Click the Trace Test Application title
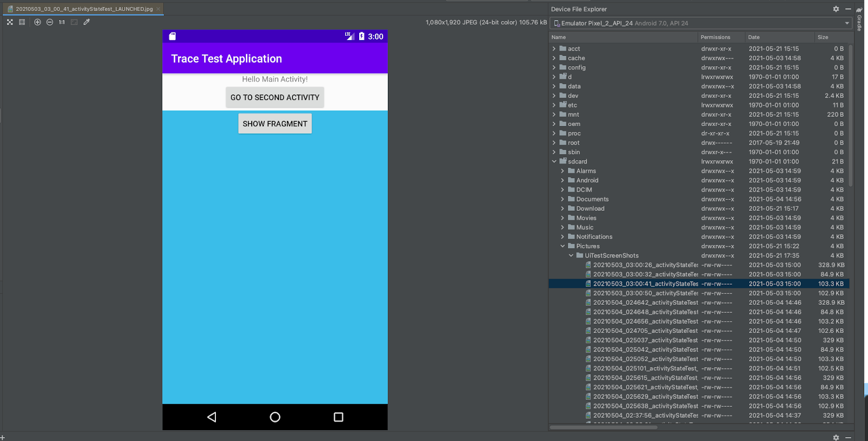Image resolution: width=868 pixels, height=441 pixels. 227,59
